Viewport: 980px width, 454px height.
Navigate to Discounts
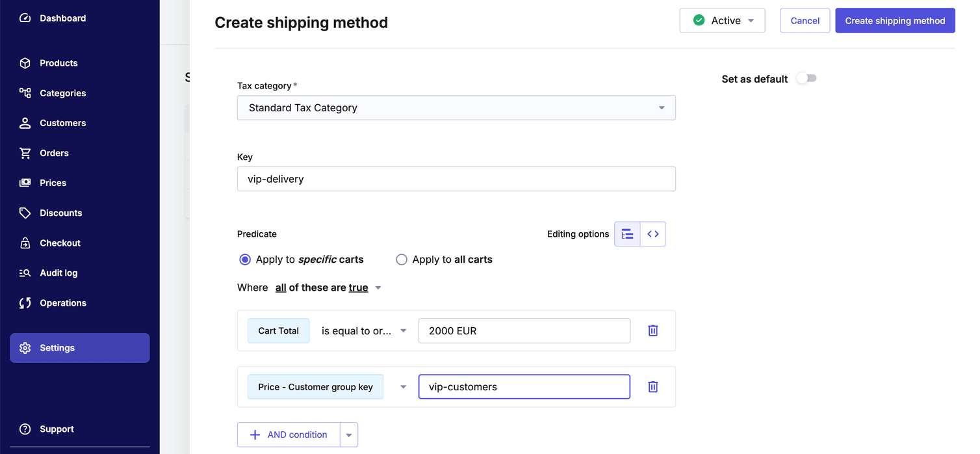(x=60, y=213)
